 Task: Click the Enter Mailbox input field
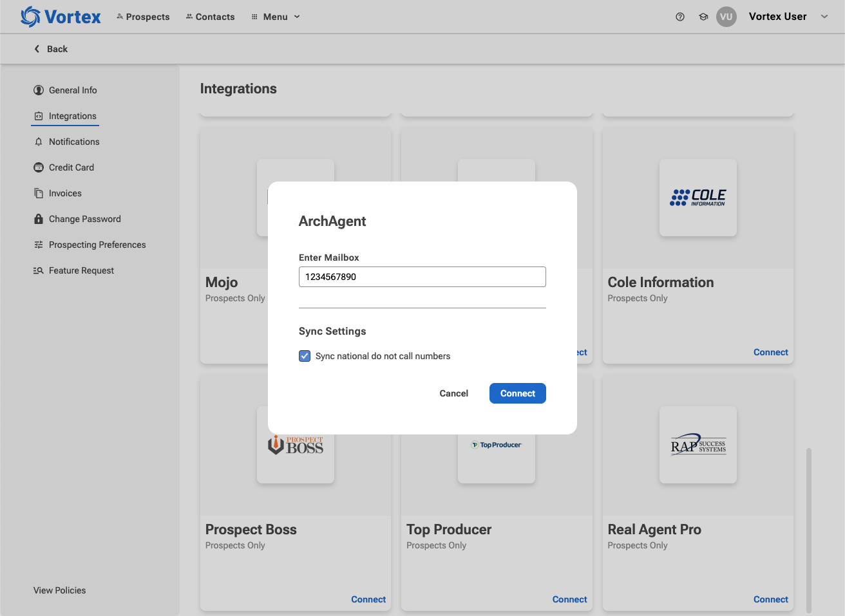tap(422, 277)
